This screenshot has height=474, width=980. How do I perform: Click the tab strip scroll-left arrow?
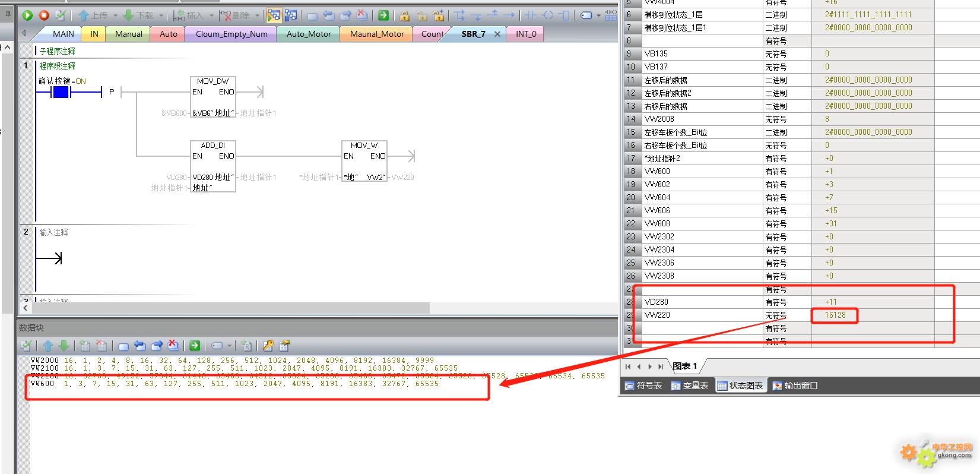24,34
